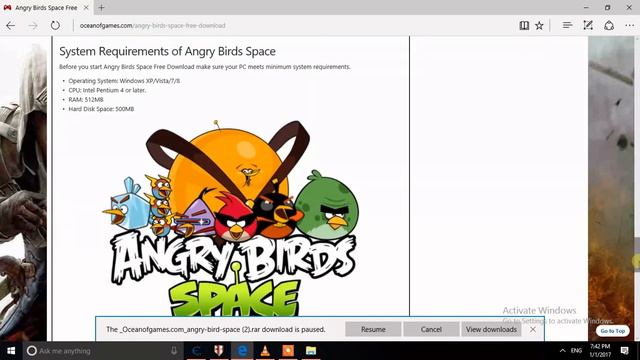Click the forward navigation arrow
This screenshot has width=640, height=360.
coord(33,25)
